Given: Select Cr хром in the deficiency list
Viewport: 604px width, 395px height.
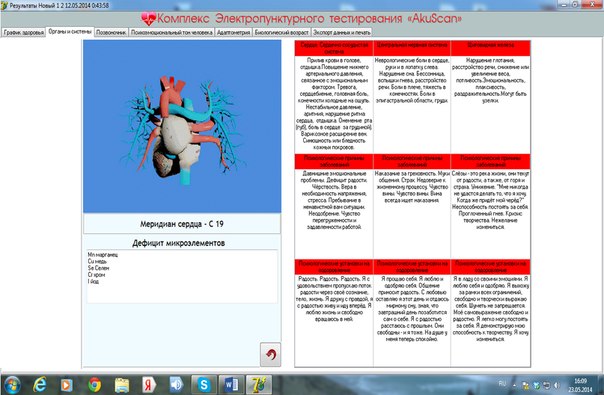Looking at the screenshot, I should [96, 275].
